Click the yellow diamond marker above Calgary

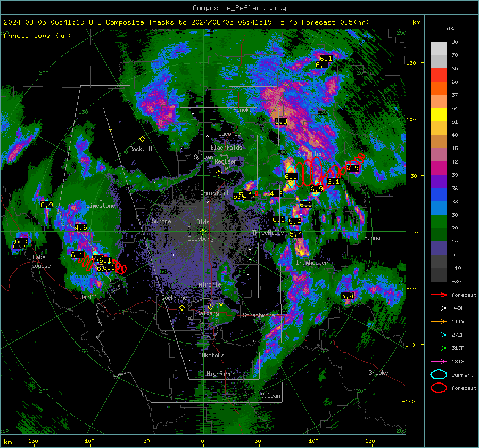(210, 307)
